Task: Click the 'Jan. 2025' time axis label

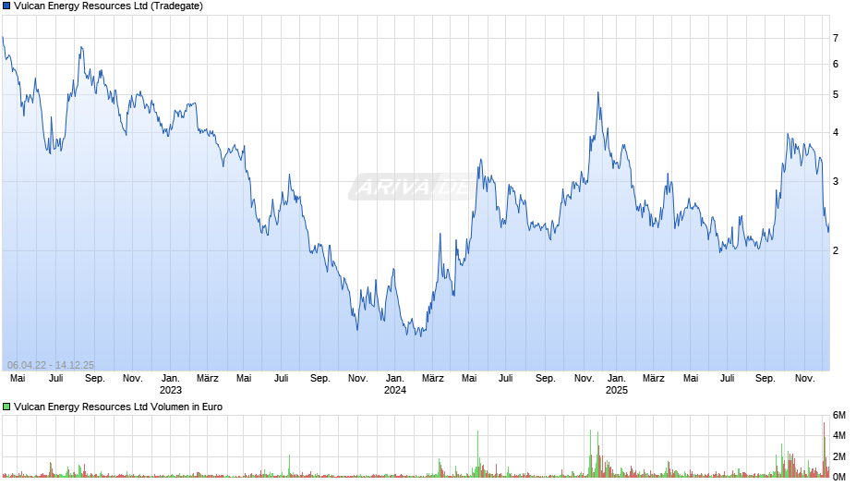Action: click(x=616, y=384)
